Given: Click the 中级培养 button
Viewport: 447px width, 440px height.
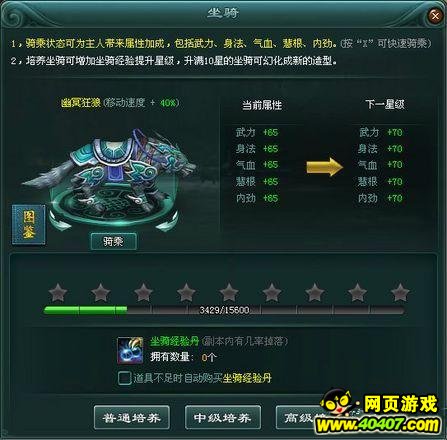Looking at the screenshot, I should [223, 417].
